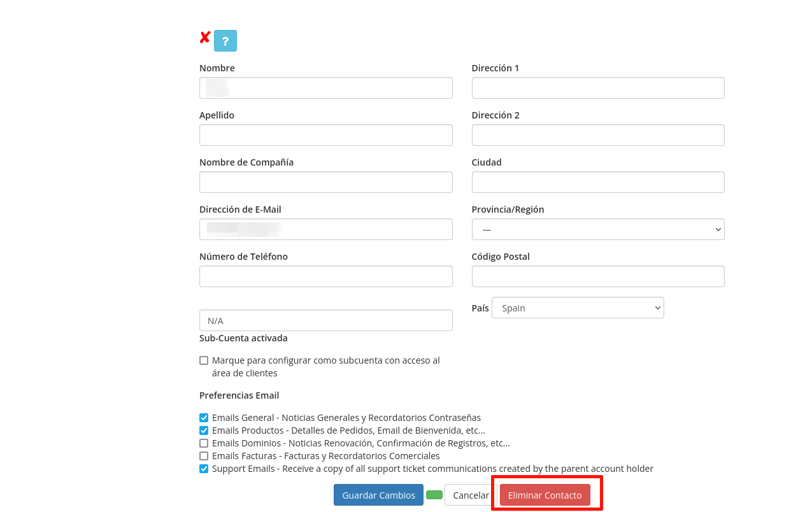The image size is (812, 512).
Task: Click the small green button
Action: 434,495
